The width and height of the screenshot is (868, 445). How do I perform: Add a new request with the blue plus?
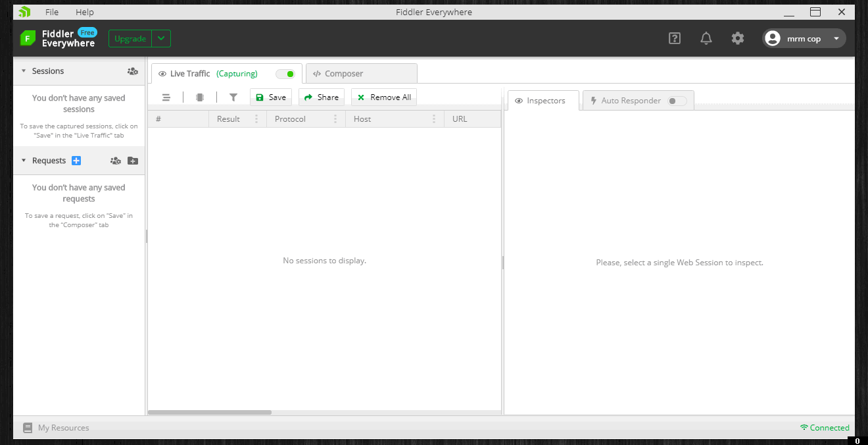click(76, 161)
